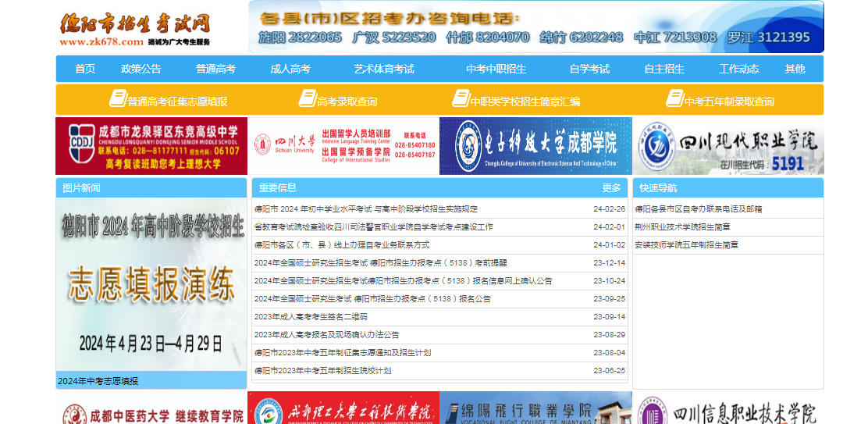Viewport: 868px width, 424px height.
Task: Open 工作动态 navigation item
Action: click(x=738, y=69)
